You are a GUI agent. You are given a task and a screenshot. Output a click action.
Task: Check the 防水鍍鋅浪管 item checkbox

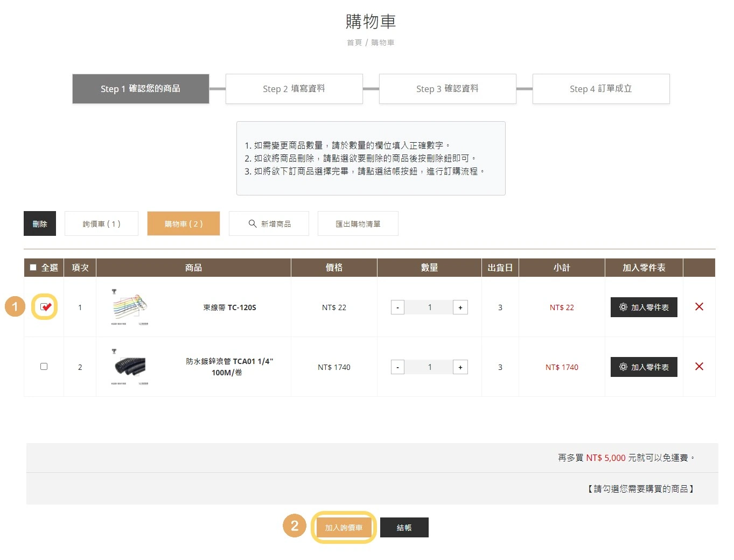(x=44, y=367)
